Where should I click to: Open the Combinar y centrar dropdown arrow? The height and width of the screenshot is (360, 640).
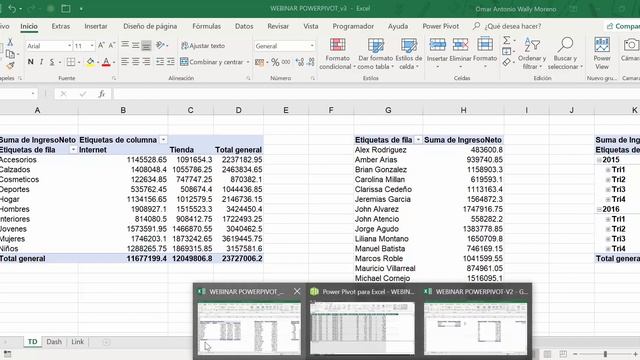pos(248,62)
